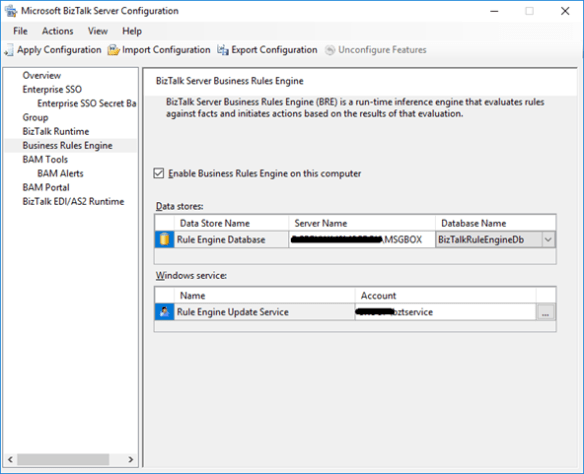The image size is (584, 474).
Task: Click the Apply Configuration toolbar icon
Action: click(9, 50)
